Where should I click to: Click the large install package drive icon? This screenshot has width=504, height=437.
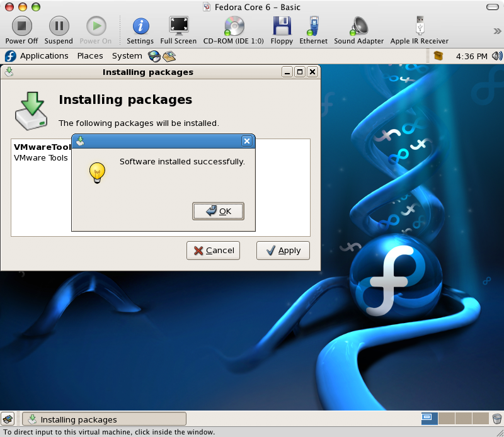click(31, 111)
